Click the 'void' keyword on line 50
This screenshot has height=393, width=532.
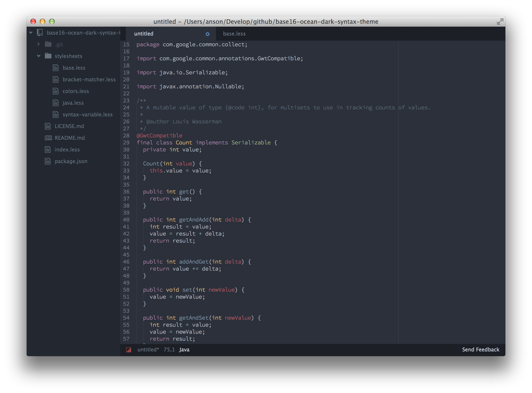[173, 290]
